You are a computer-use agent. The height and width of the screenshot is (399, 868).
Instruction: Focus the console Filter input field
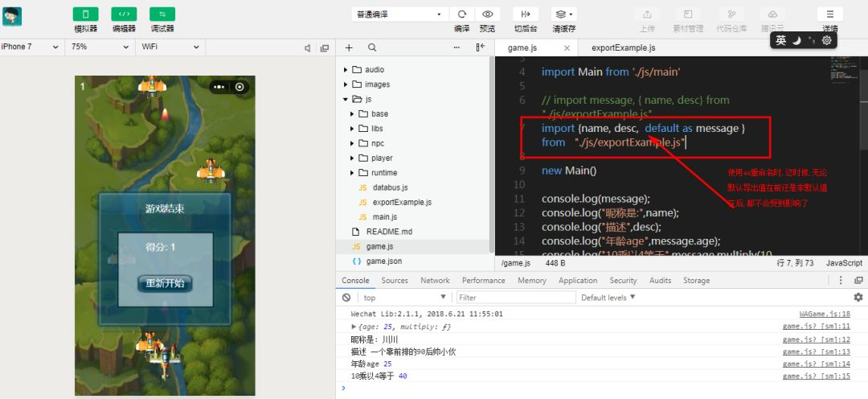(x=516, y=298)
